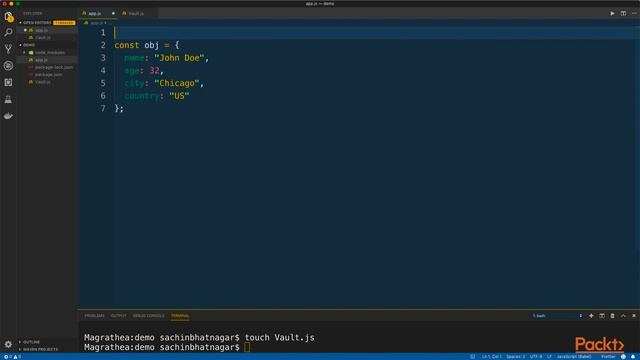Open the Manage gear settings menu
640x360 pixels.
click(8, 344)
